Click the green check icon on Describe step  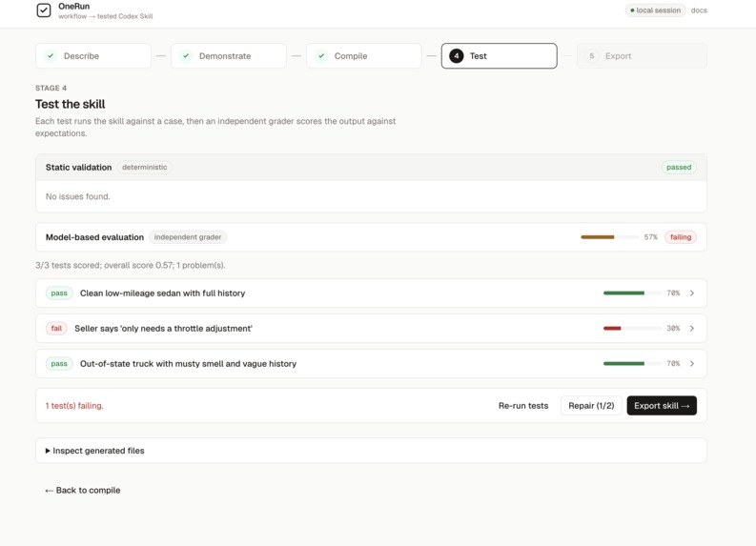(x=51, y=56)
